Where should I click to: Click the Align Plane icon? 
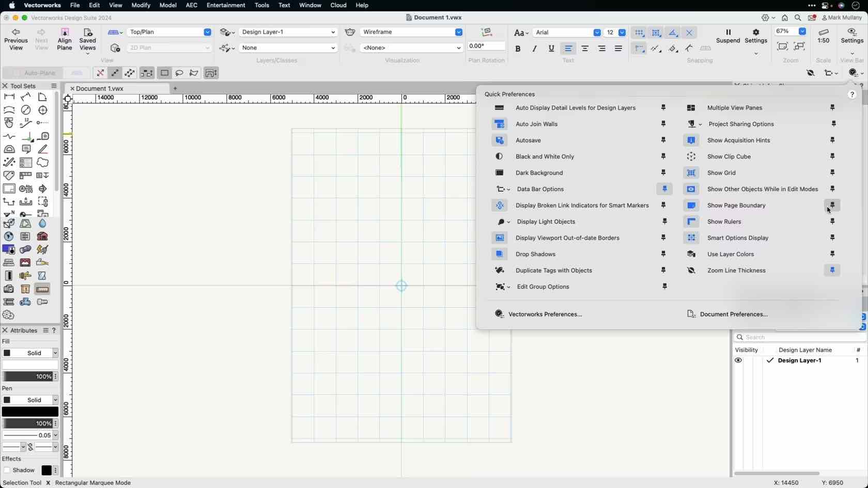(65, 32)
